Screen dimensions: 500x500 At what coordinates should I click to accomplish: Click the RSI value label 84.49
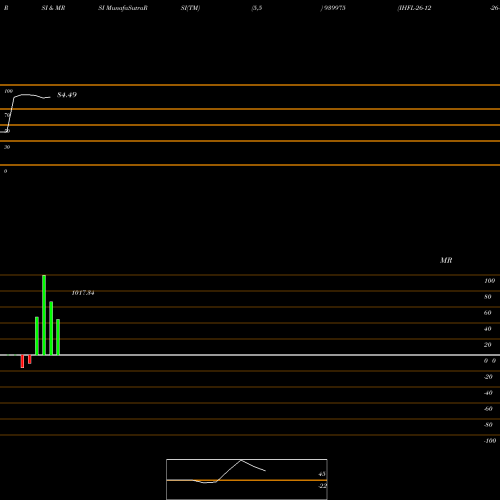pos(67,95)
